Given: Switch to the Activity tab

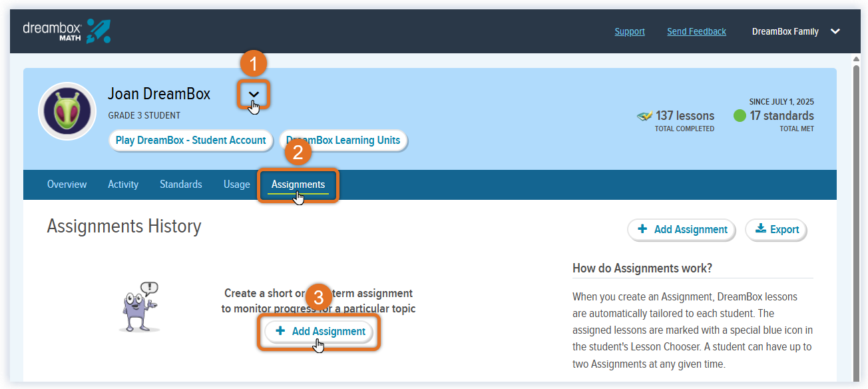Looking at the screenshot, I should click(123, 185).
